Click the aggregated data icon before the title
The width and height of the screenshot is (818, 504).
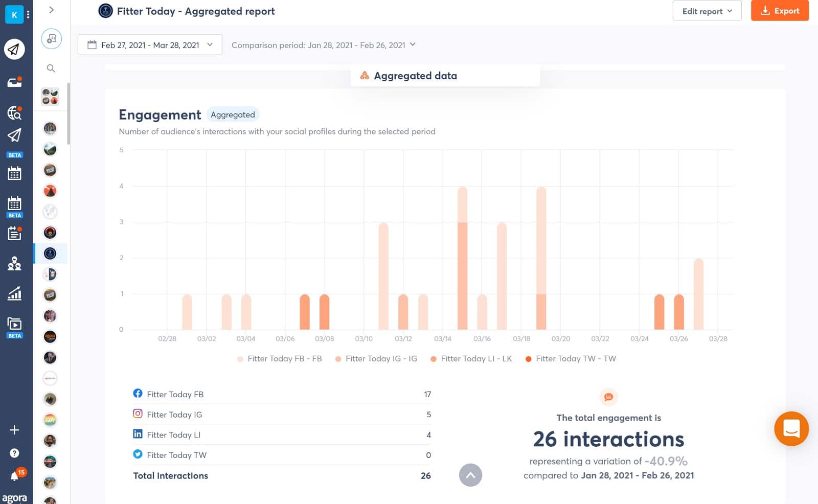tap(365, 76)
